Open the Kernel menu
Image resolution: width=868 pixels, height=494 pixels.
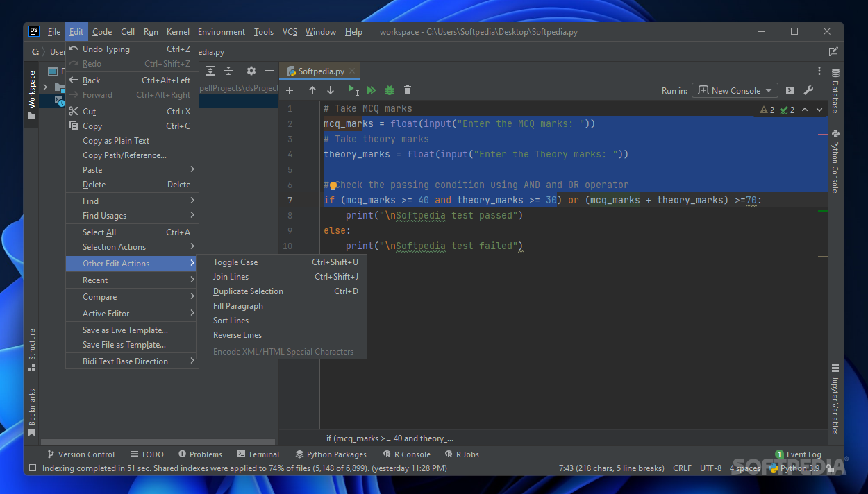coord(178,32)
